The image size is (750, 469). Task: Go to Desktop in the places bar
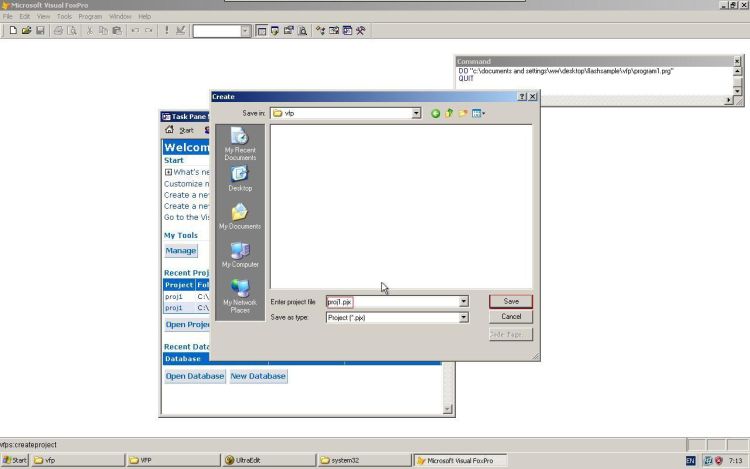240,179
